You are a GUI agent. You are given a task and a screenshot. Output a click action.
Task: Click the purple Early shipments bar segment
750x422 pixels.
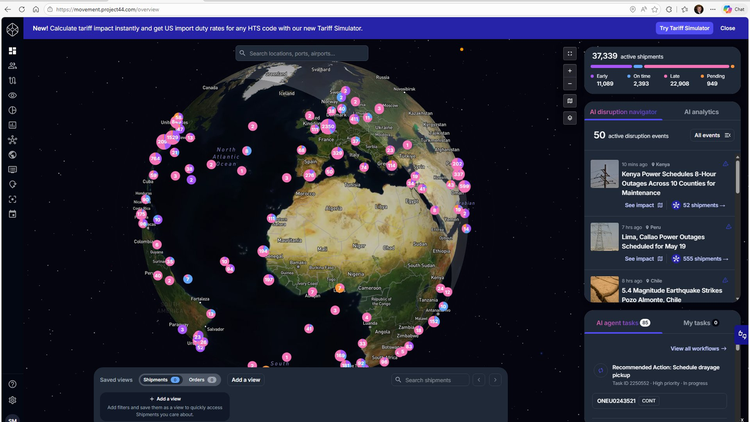tap(611, 67)
